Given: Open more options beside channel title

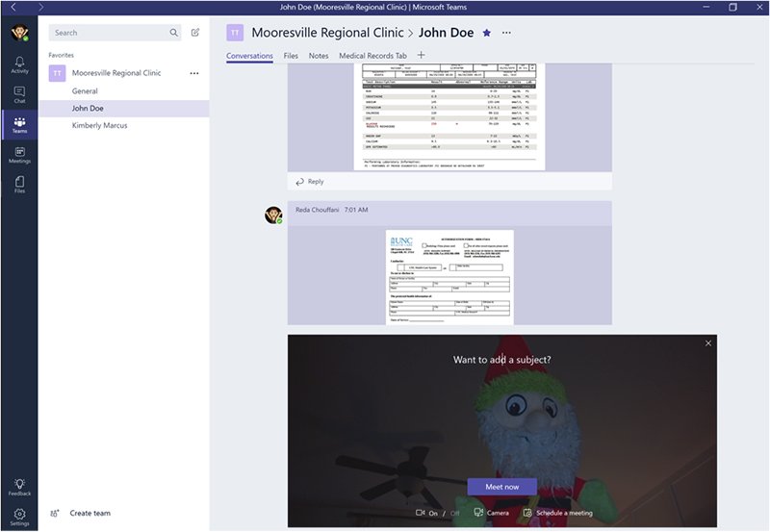Looking at the screenshot, I should (506, 33).
